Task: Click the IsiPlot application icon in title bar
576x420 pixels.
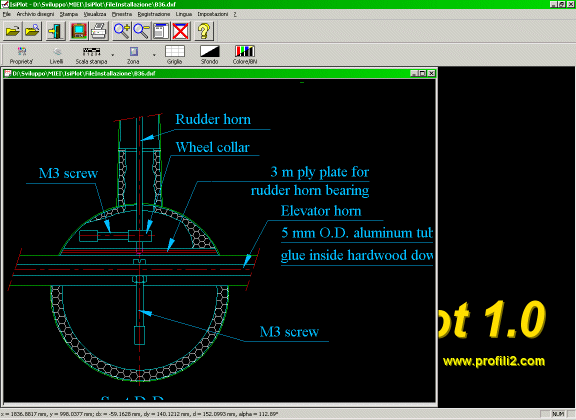Action: 4,4
